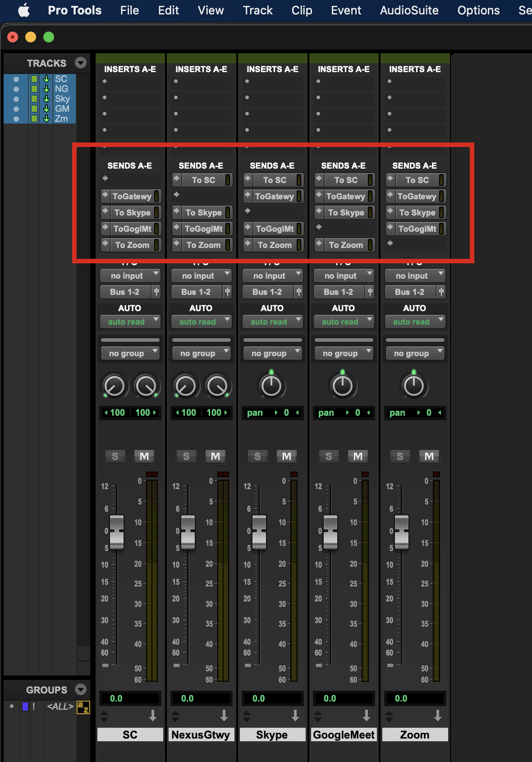Image resolution: width=532 pixels, height=762 pixels.
Task: Mute the SC track
Action: (144, 456)
